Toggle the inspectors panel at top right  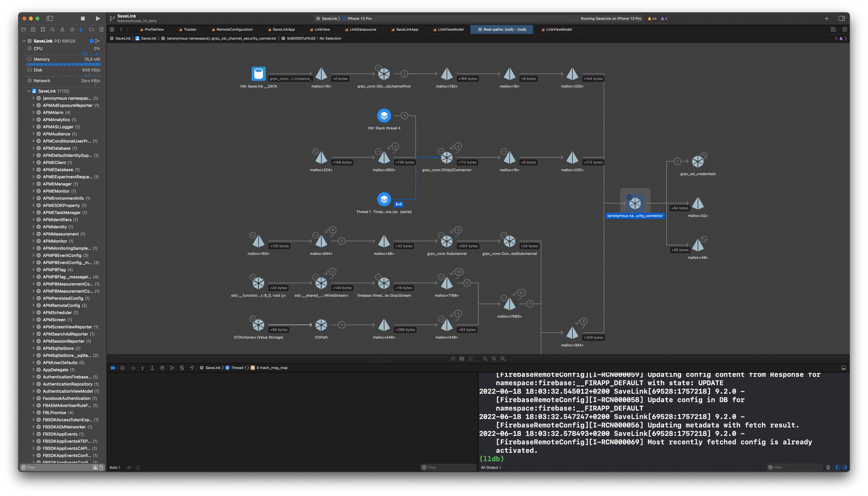pos(842,18)
